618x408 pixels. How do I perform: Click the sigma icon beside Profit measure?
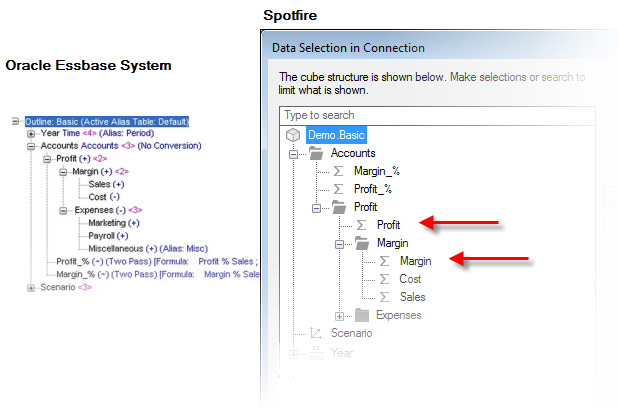tap(361, 225)
